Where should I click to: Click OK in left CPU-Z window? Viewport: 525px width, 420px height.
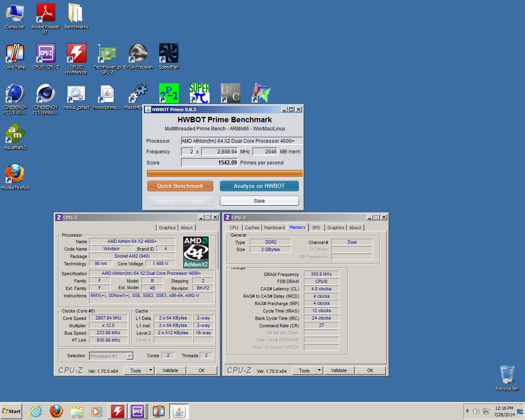click(201, 370)
